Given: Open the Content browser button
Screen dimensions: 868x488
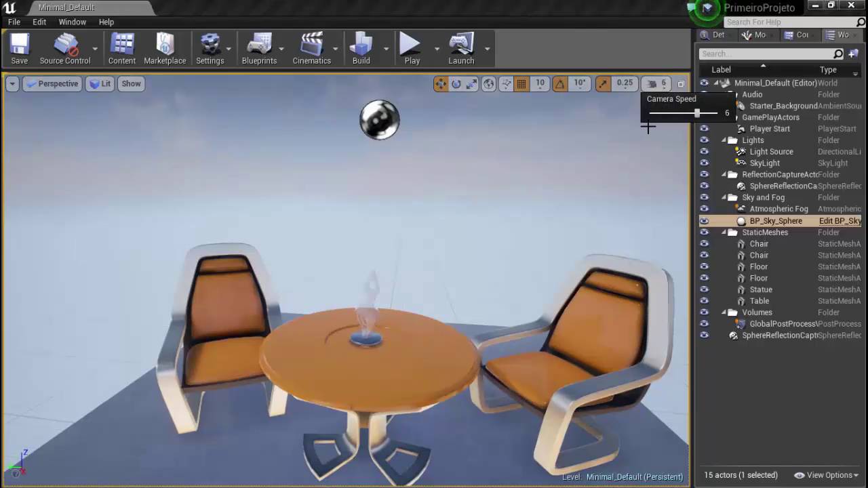Looking at the screenshot, I should tap(122, 48).
